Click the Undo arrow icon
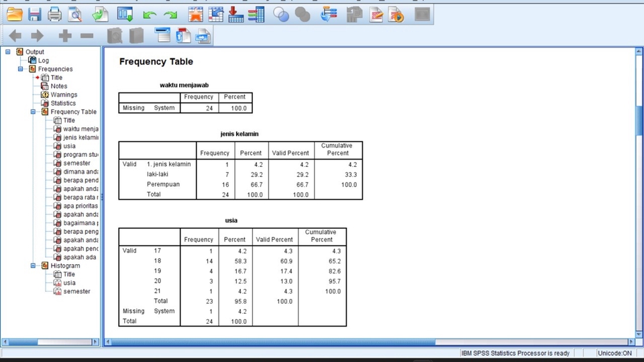Viewport: 644px width, 362px height. tap(150, 14)
